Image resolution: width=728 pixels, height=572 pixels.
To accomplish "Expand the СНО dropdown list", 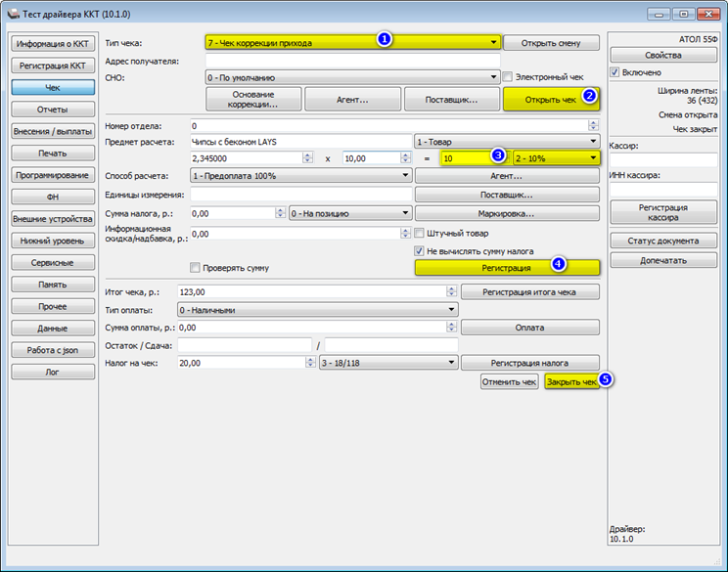I will click(x=352, y=77).
